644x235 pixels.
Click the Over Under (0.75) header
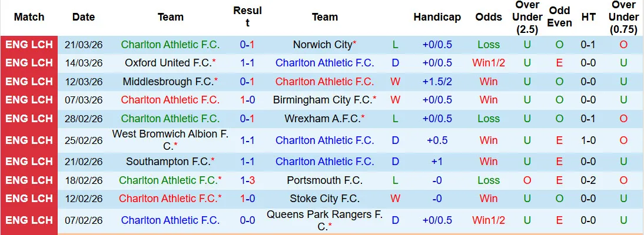623,17
